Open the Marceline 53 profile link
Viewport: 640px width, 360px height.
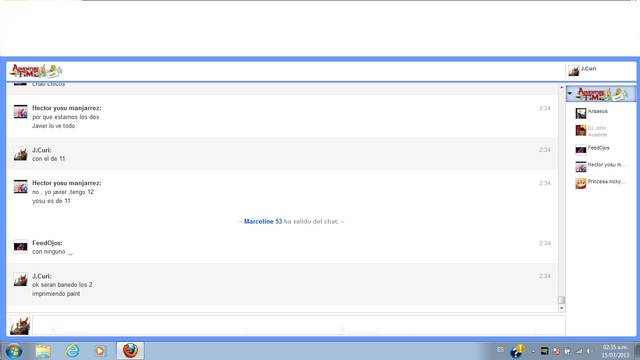coord(263,221)
